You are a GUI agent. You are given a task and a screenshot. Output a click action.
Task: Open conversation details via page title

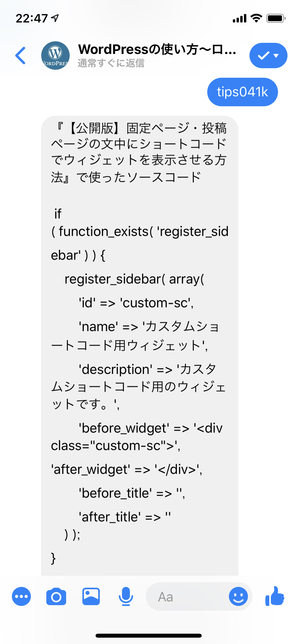[157, 49]
